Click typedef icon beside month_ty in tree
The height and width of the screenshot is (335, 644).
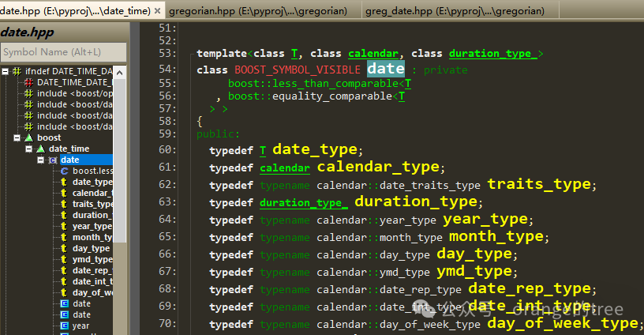[x=64, y=238]
